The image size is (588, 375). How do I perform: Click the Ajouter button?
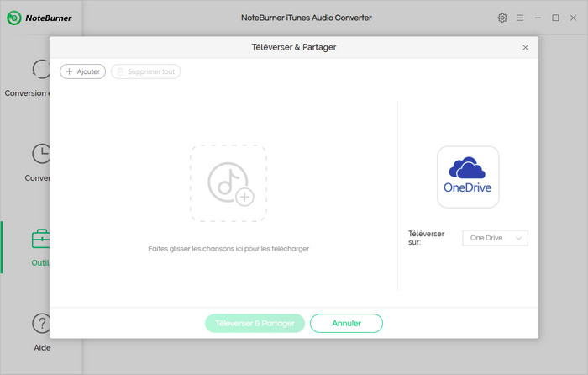pos(83,71)
